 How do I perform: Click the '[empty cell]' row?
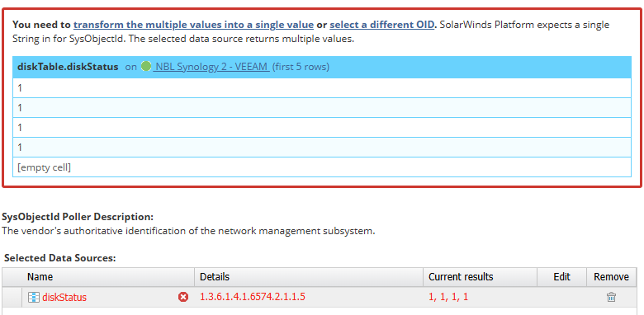(x=322, y=167)
